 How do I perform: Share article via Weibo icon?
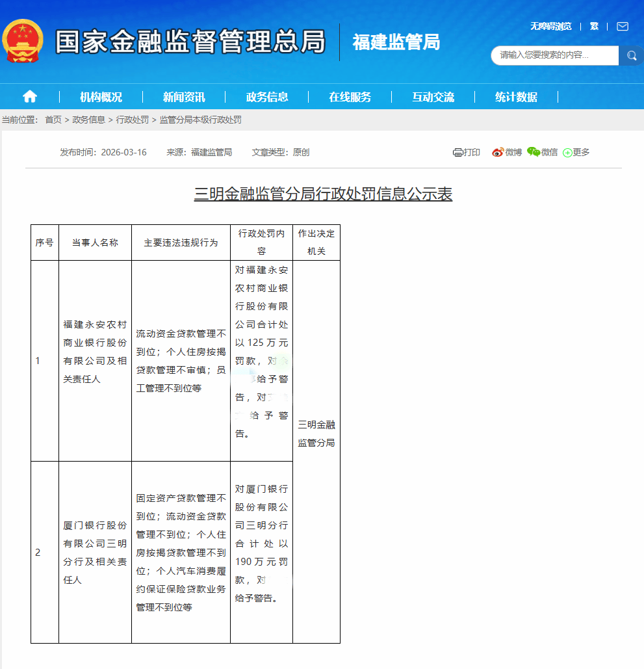click(x=498, y=152)
